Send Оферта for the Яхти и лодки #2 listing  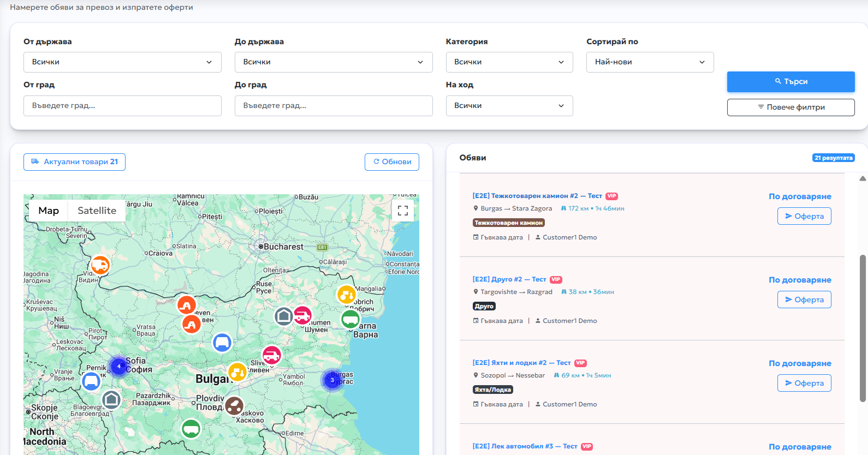coord(804,383)
